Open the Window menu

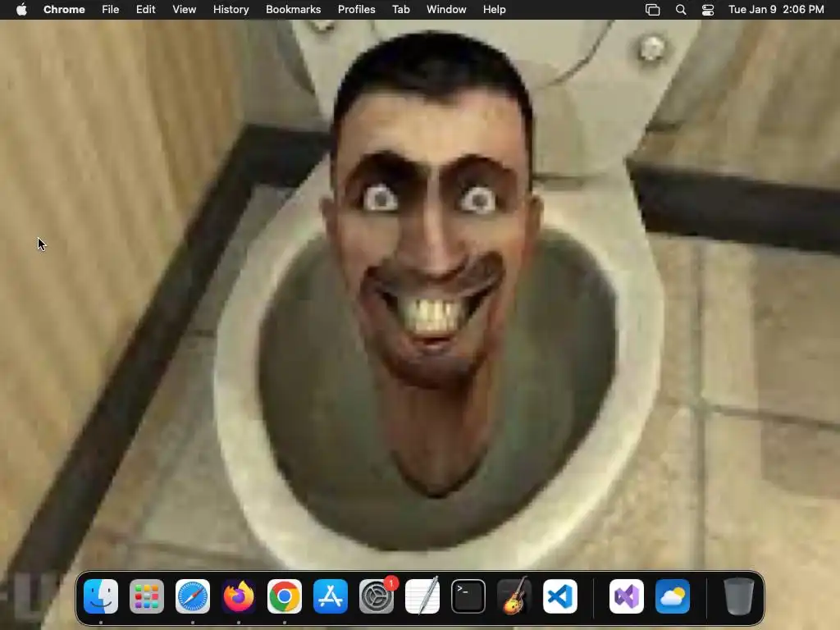[x=446, y=10]
